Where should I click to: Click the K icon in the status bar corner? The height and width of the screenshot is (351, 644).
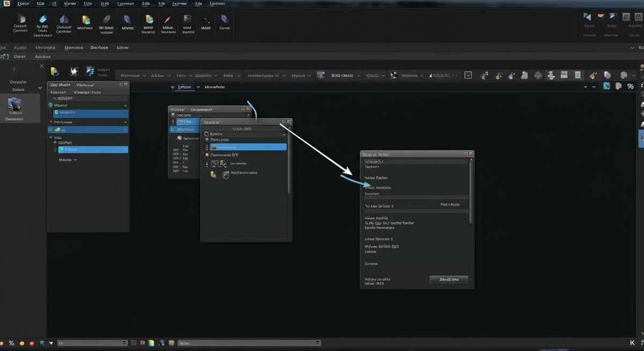tap(632, 342)
